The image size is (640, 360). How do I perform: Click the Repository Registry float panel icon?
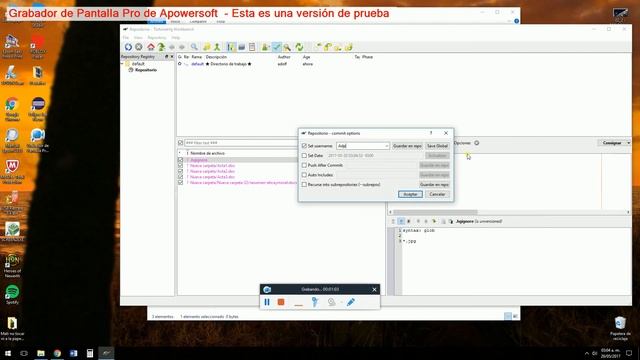coord(167,57)
